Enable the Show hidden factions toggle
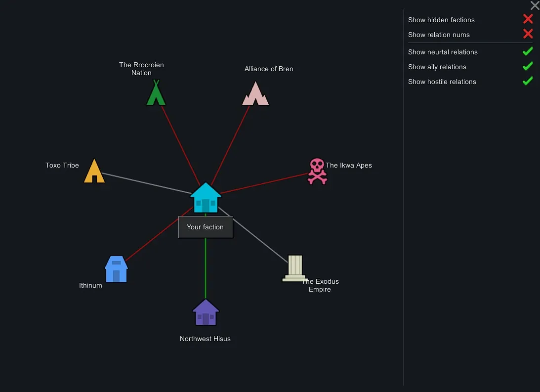Screen dimensions: 540x392 (x=528, y=19)
